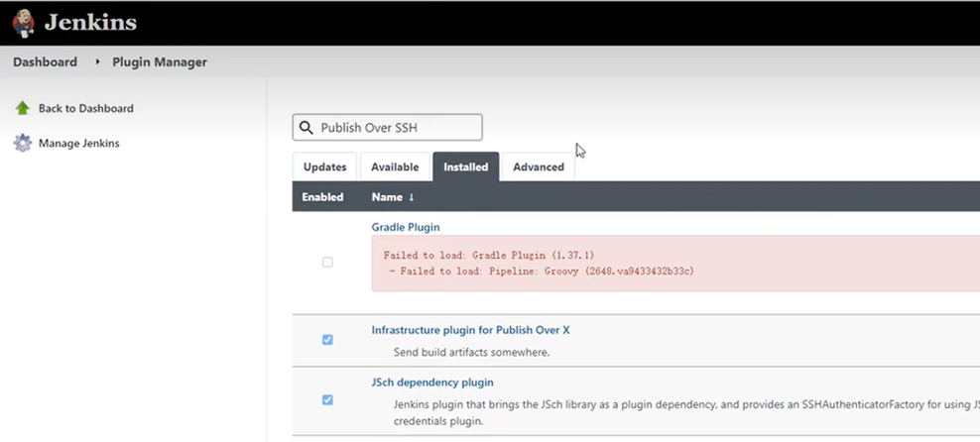Click the Jenkins butler logo icon

coord(23,23)
